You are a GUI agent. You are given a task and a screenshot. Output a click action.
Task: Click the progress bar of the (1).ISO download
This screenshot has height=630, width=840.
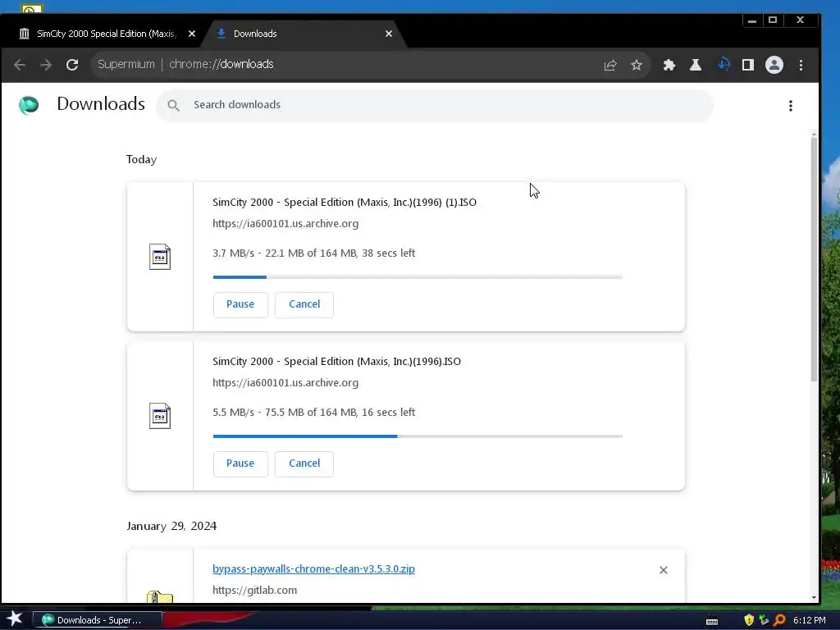pos(418,277)
